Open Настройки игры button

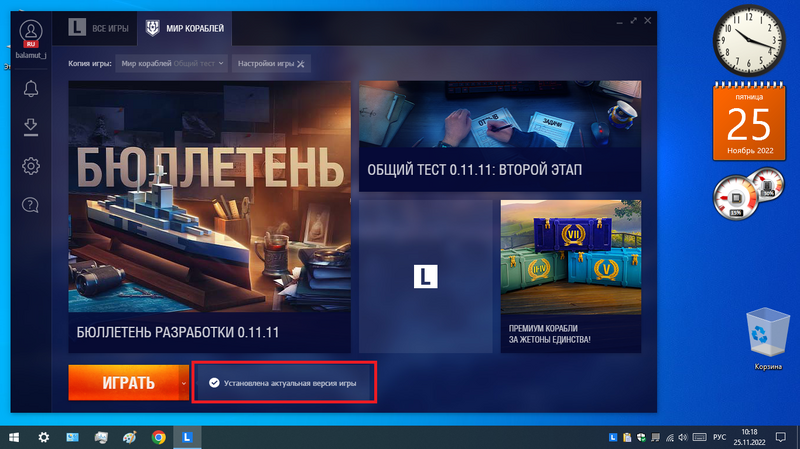[271, 64]
